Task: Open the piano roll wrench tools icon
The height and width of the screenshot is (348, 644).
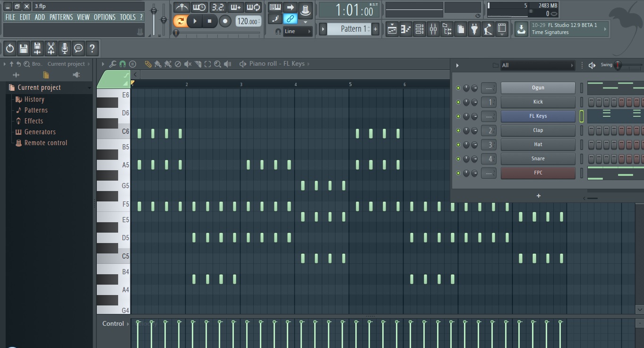Action: pyautogui.click(x=112, y=64)
